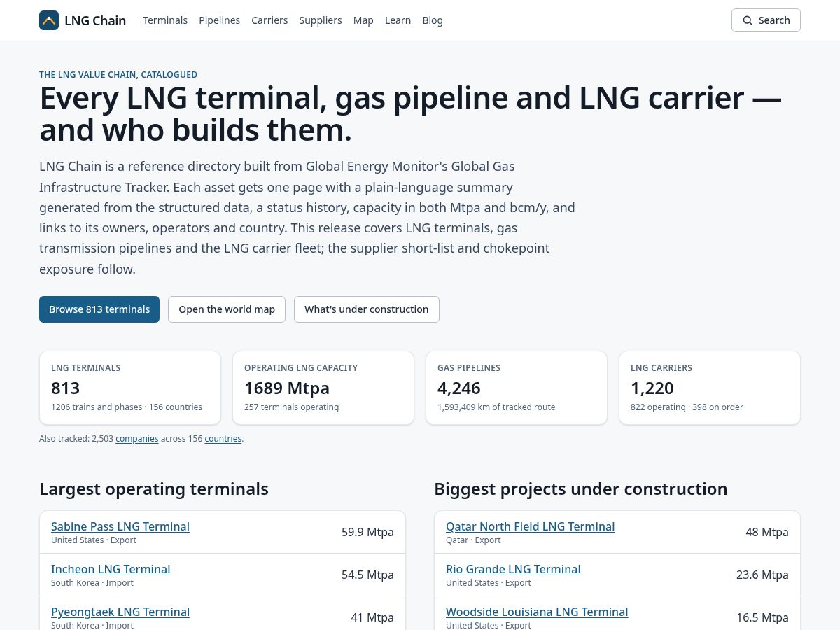The width and height of the screenshot is (840, 630).
Task: Follow the countries link
Action: click(223, 439)
